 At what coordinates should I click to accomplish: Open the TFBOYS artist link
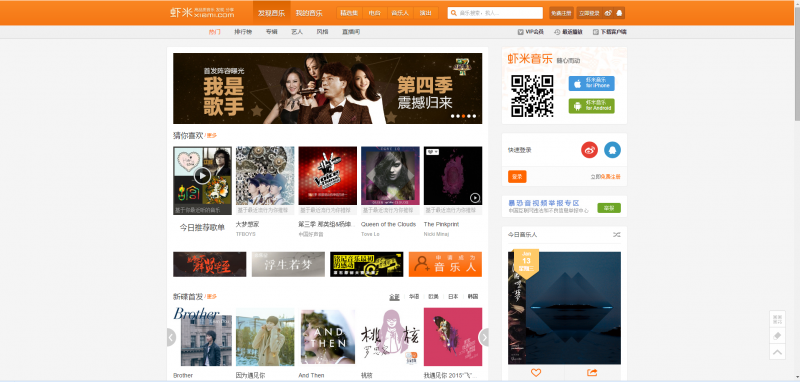click(x=245, y=234)
